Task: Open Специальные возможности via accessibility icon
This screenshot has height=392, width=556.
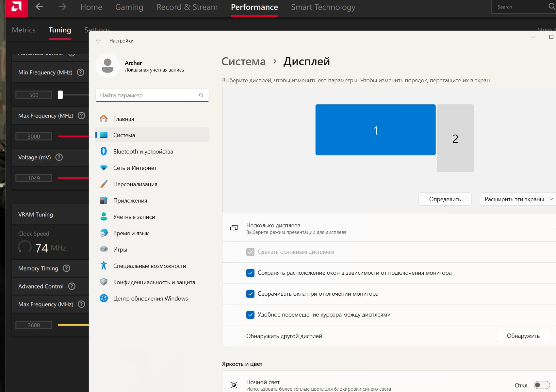Action: tap(104, 266)
